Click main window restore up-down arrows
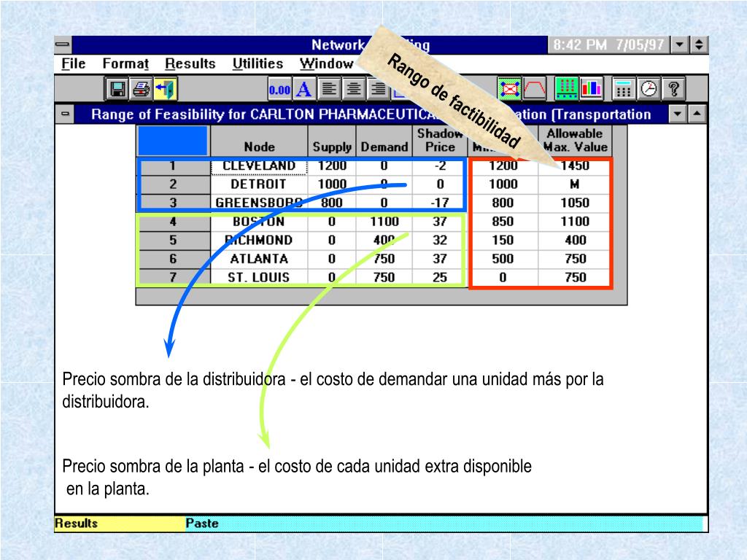The height and width of the screenshot is (560, 747). (699, 44)
